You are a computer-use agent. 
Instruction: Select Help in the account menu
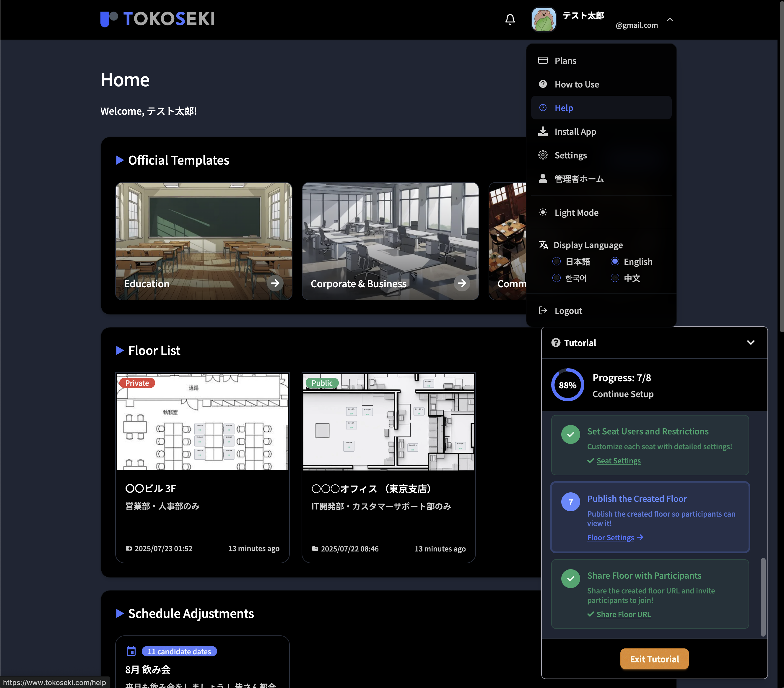click(x=601, y=108)
